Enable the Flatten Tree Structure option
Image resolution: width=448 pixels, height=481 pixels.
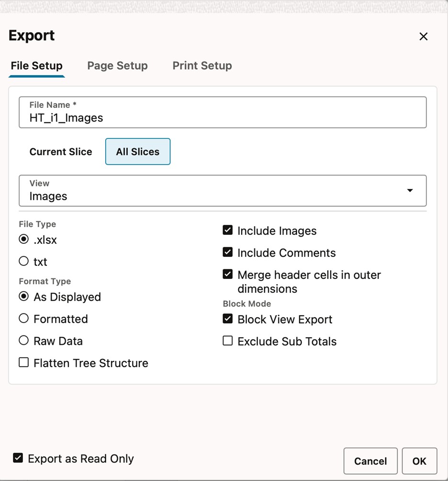tap(23, 362)
